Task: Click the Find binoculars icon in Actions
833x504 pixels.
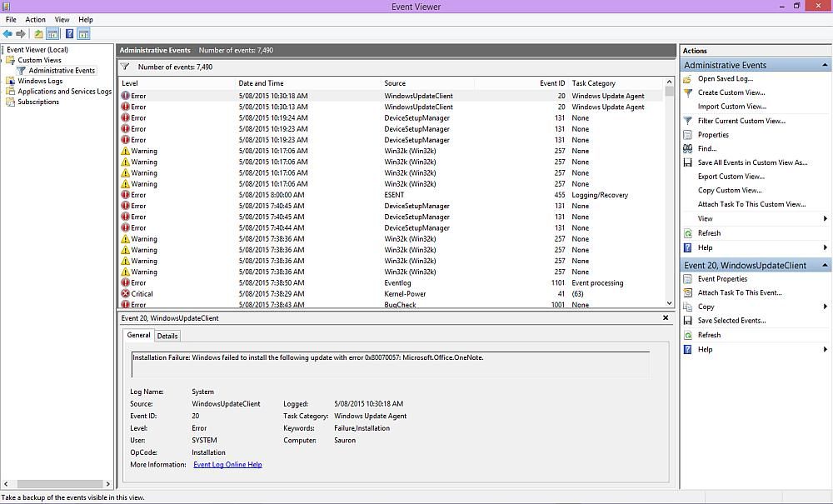Action: tap(688, 148)
